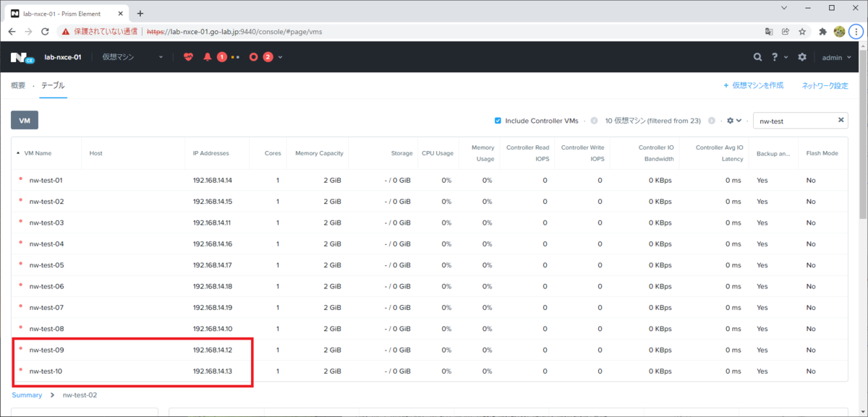Screen dimensions: 868x417
Task: Switch to the 概要 tab
Action: coord(18,85)
